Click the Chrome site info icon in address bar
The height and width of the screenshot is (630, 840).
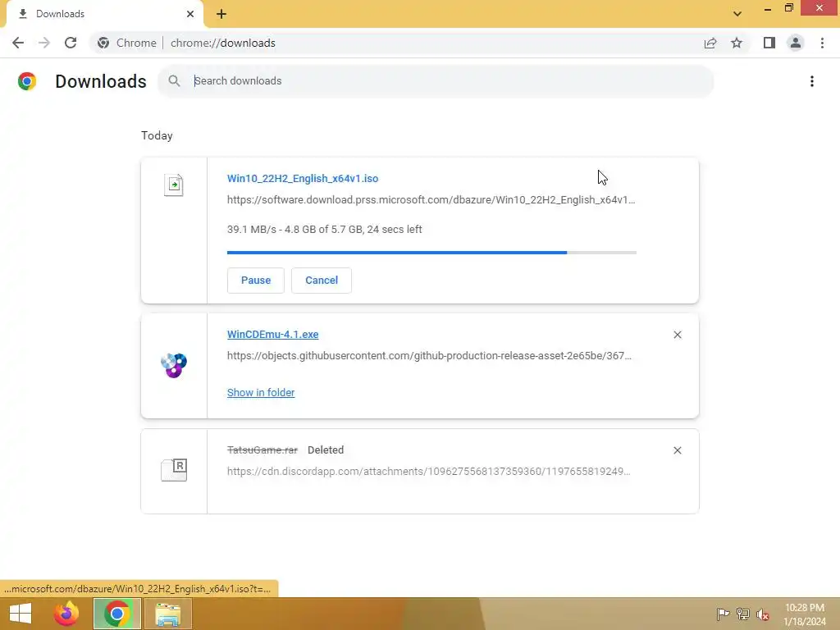[103, 43]
